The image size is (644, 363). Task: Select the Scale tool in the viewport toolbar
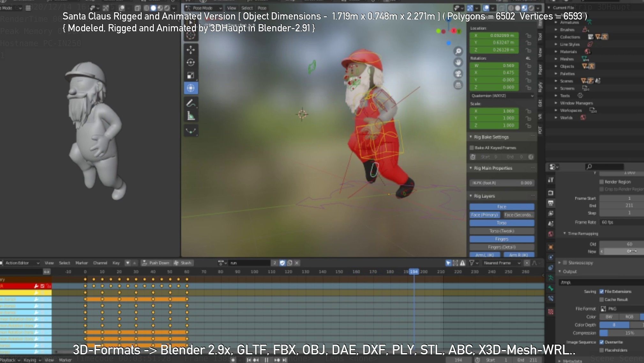pos(191,75)
